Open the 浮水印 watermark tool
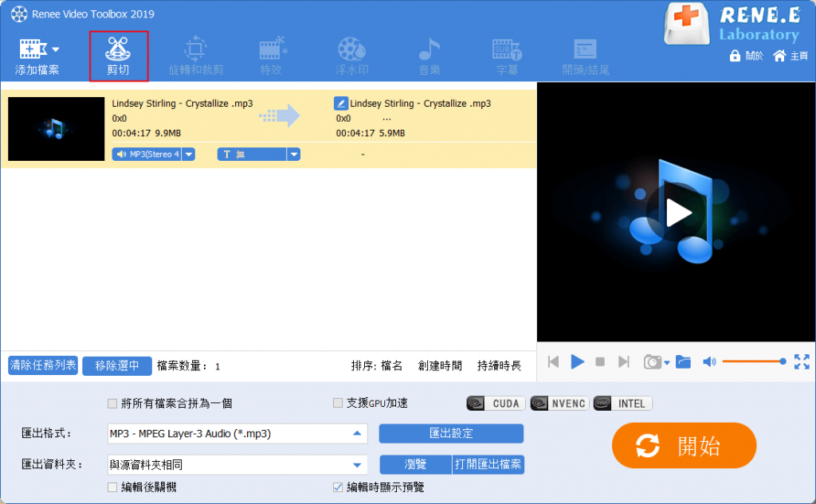 coord(351,57)
